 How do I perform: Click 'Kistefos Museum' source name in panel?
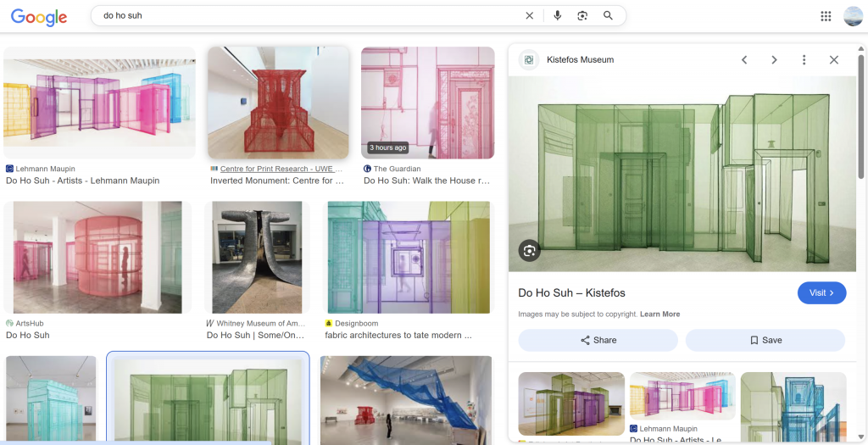pyautogui.click(x=580, y=60)
